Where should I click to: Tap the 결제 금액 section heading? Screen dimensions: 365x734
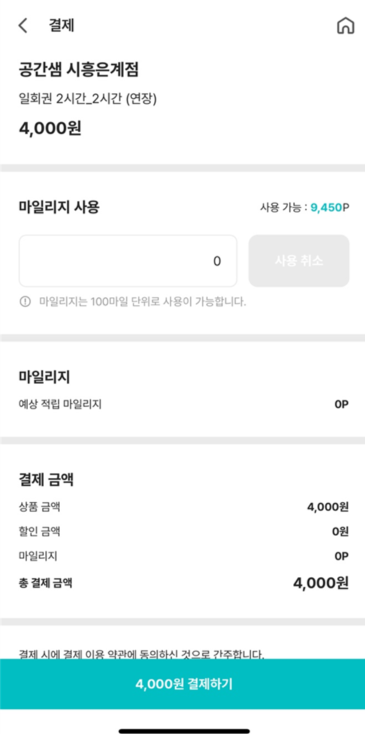pos(46,479)
